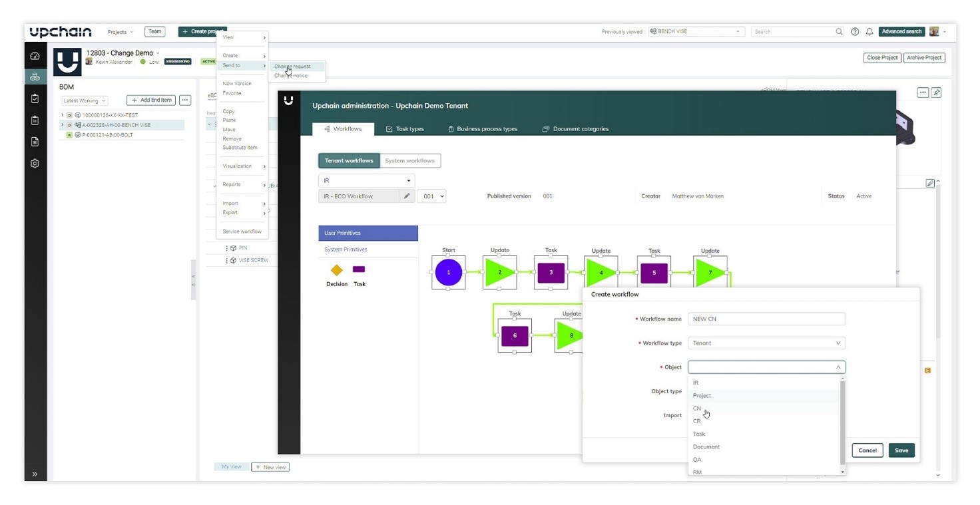Image resolution: width=980 pixels, height=505 pixels.
Task: Expand the 100000126-XX-XX-TEST tree item
Action: point(63,115)
